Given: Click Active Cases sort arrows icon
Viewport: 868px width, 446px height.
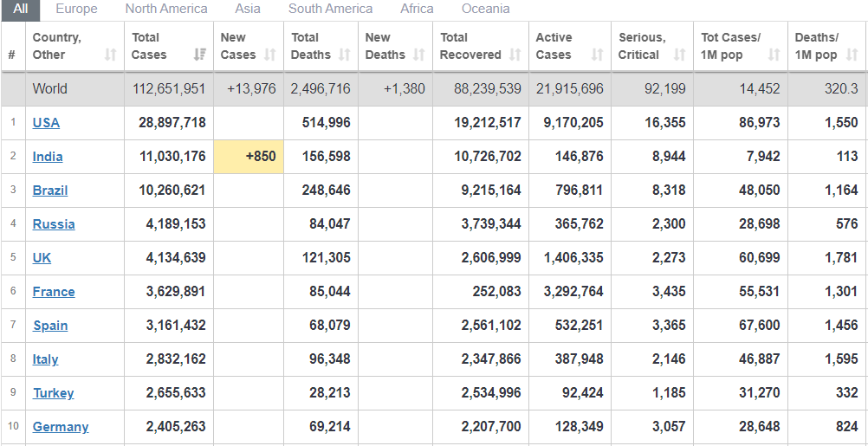Looking at the screenshot, I should [x=597, y=55].
